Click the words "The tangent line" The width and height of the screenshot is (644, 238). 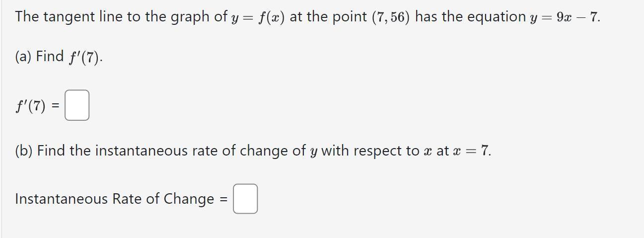(63, 17)
